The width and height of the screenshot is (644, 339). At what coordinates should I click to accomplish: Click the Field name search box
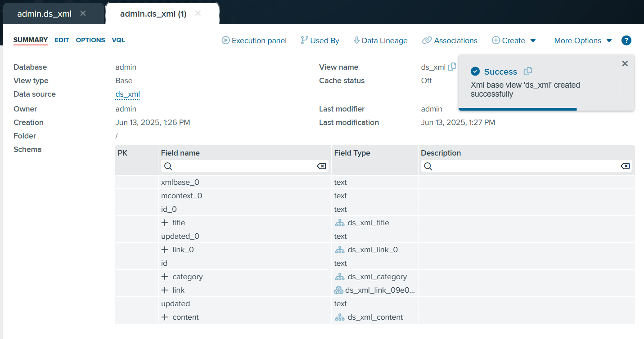(x=245, y=166)
